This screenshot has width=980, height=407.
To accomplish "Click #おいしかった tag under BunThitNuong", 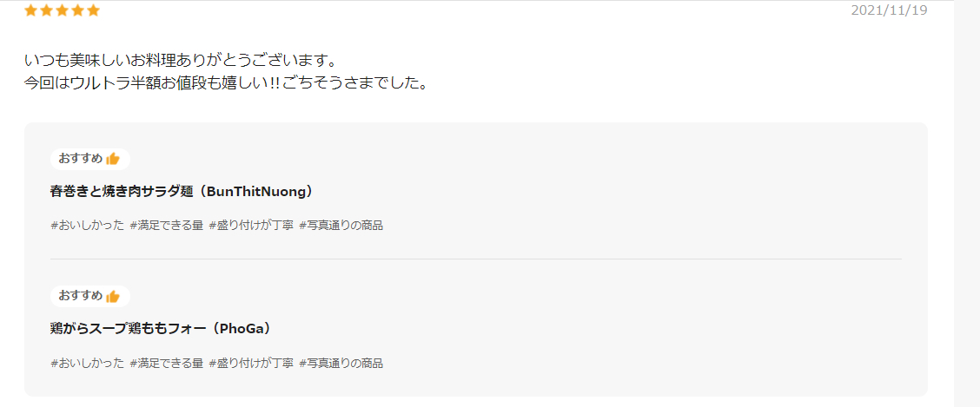I will (88, 226).
